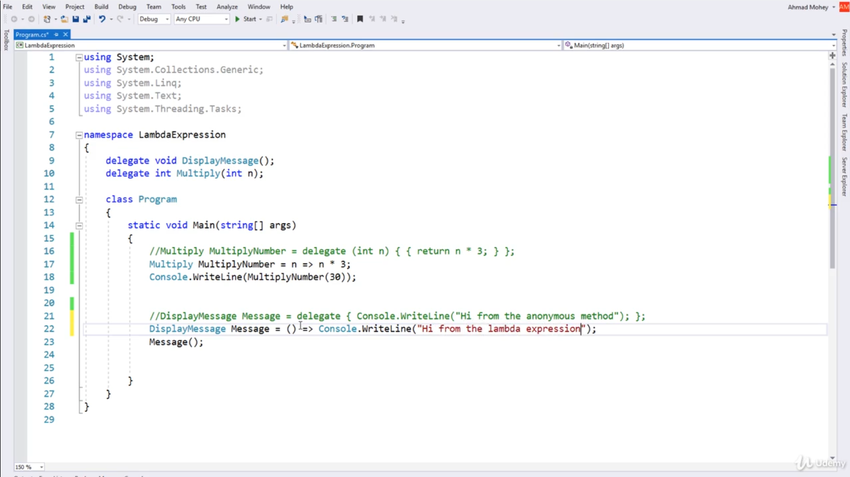Collapse the static void Main method block
The height and width of the screenshot is (477, 850).
pos(79,225)
